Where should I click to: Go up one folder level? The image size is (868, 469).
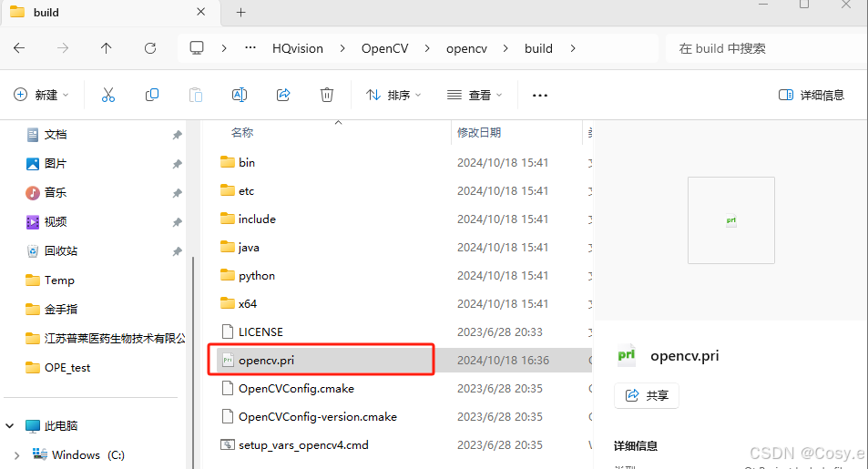107,48
